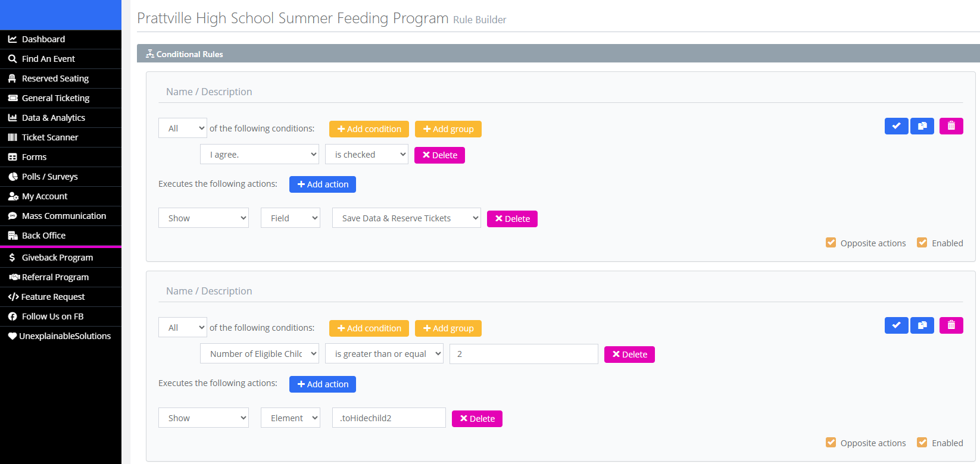Go to Reserved Seating menu item
This screenshot has width=980, height=464.
(55, 79)
